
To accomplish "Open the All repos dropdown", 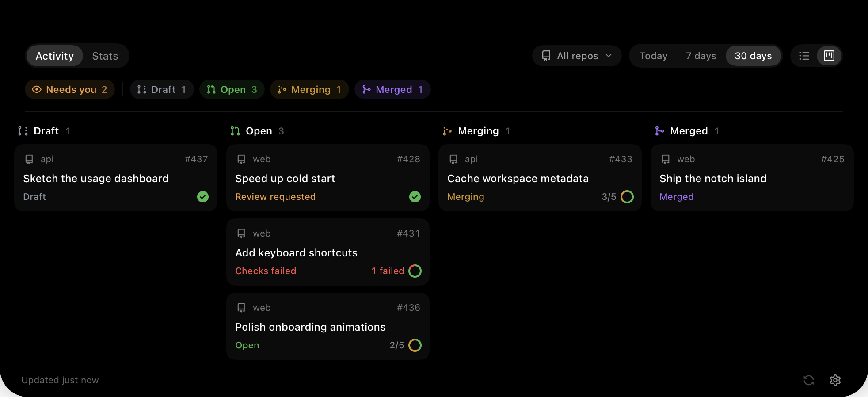I will click(x=577, y=56).
